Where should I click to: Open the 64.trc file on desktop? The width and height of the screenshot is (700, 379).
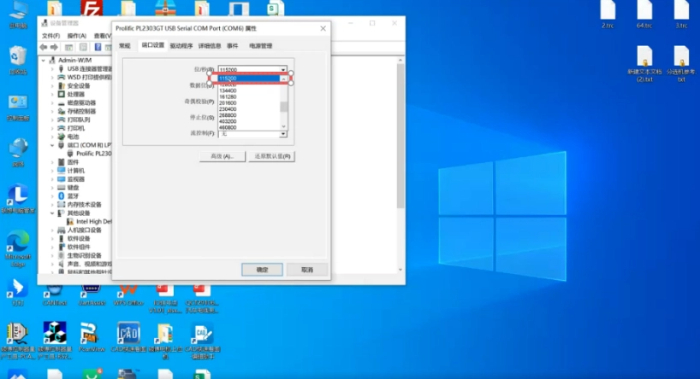644,15
